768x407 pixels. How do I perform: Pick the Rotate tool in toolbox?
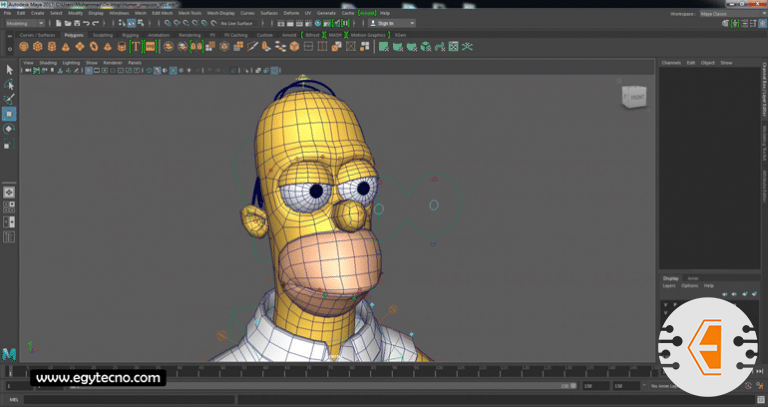pos(9,129)
